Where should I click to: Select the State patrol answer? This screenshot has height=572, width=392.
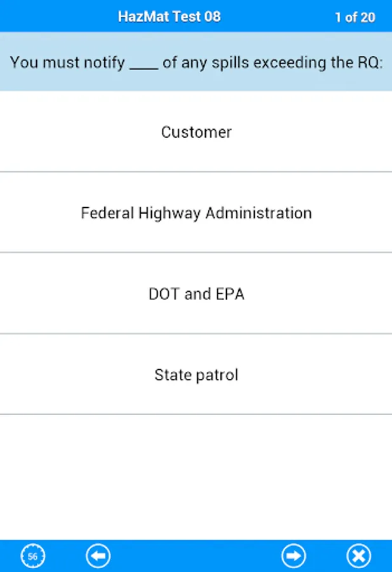pos(196,374)
